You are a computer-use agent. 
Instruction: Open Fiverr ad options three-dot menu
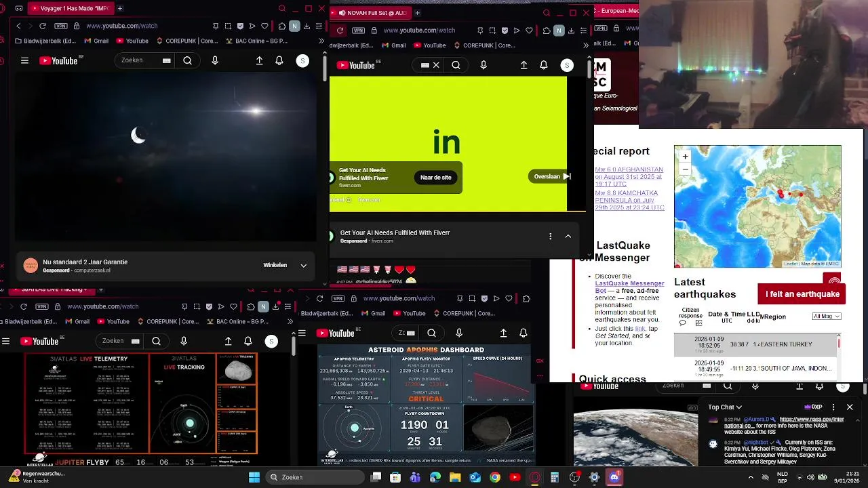coord(550,236)
